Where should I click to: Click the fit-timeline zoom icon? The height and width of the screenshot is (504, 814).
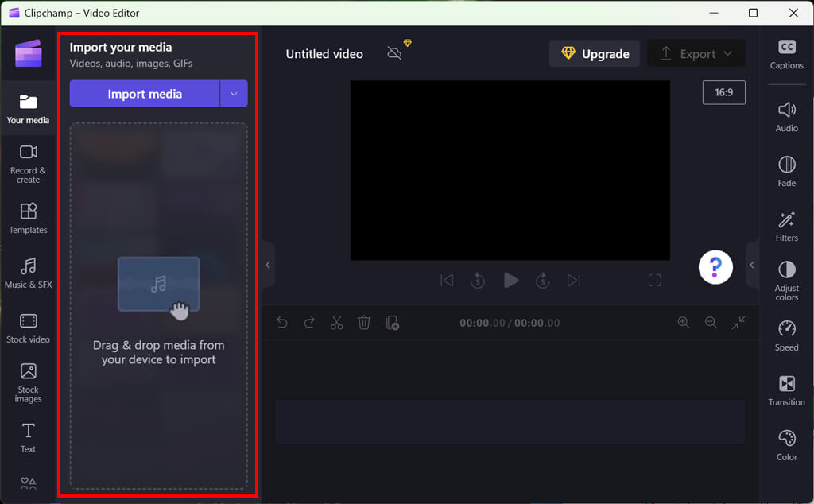[x=738, y=322]
